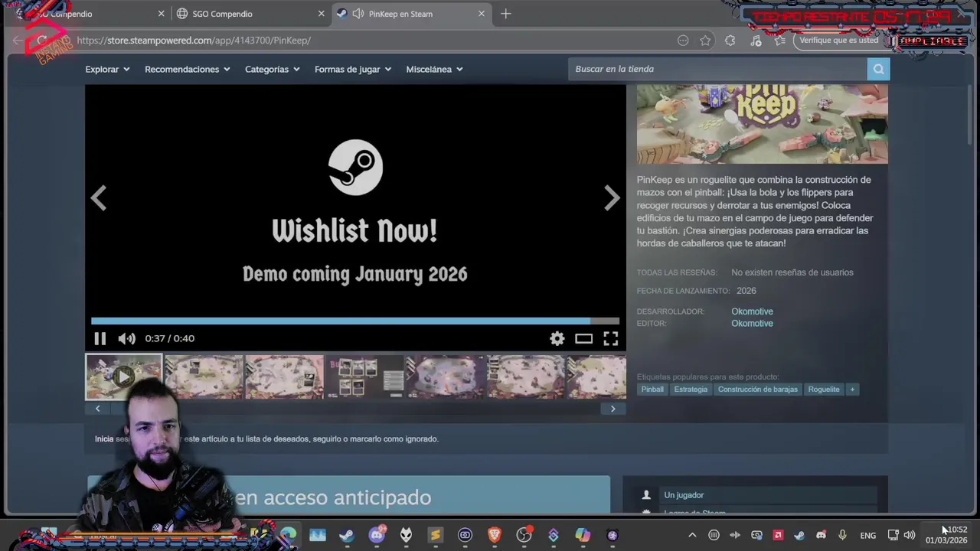980x551 pixels.
Task: Seek within the trailer progress bar
Action: pyautogui.click(x=355, y=321)
